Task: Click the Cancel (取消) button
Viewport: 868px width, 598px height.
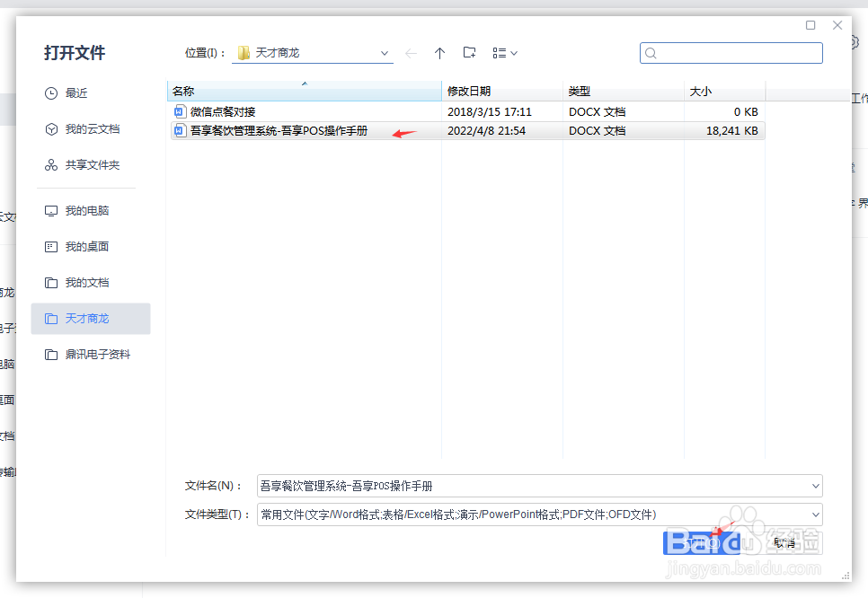Action: click(x=785, y=543)
